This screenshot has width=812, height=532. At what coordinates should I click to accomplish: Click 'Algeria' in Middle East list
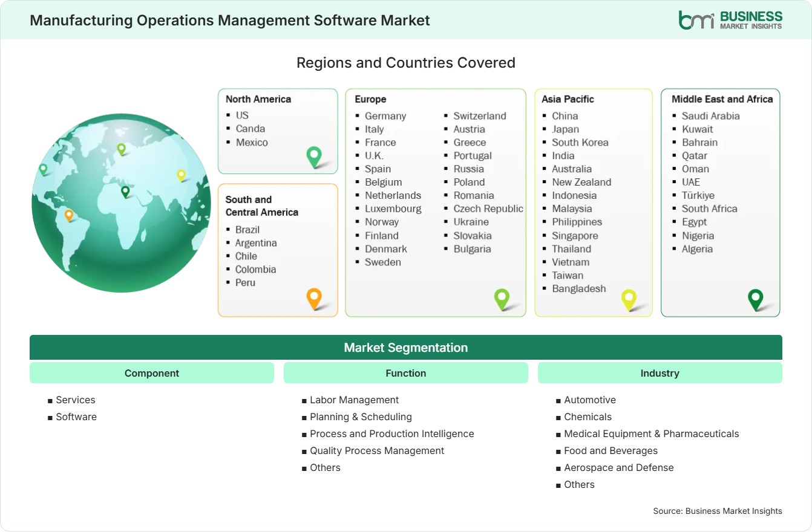click(697, 248)
